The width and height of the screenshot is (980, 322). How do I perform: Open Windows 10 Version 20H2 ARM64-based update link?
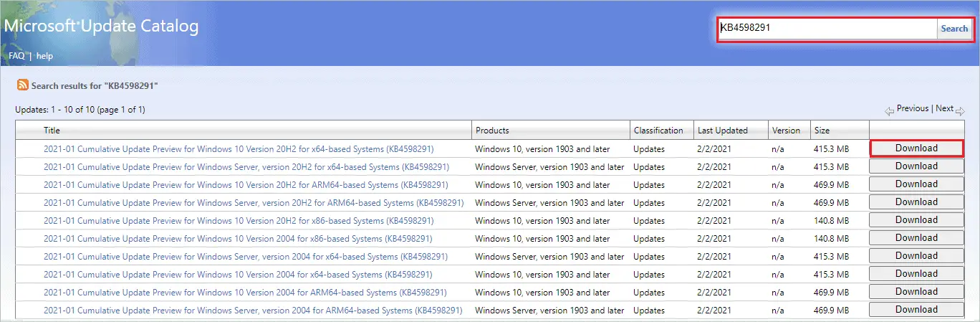246,184
